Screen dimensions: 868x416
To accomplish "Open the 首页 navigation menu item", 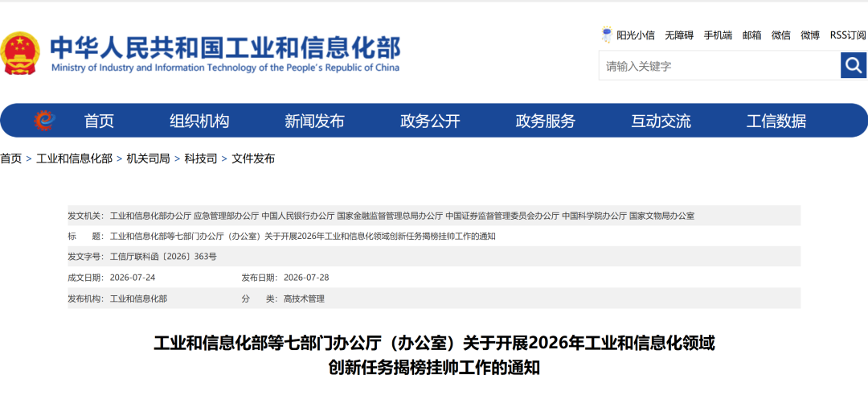I will 99,121.
